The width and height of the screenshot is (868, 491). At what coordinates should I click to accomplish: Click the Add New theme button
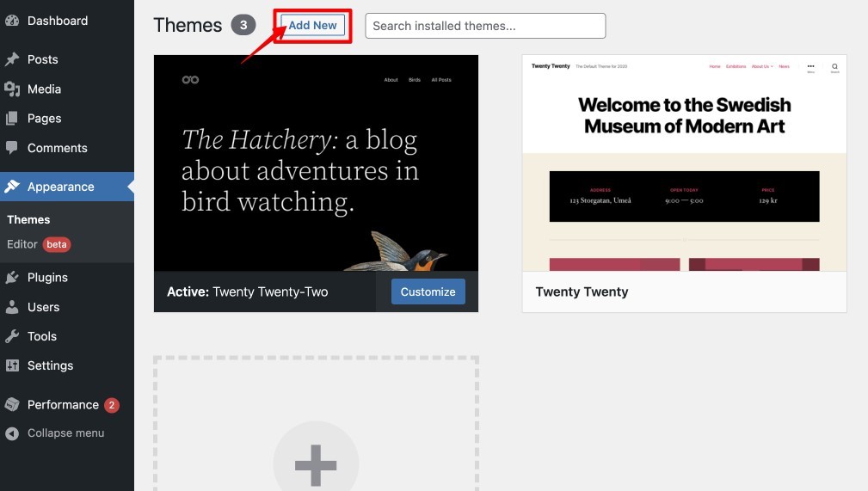[312, 26]
